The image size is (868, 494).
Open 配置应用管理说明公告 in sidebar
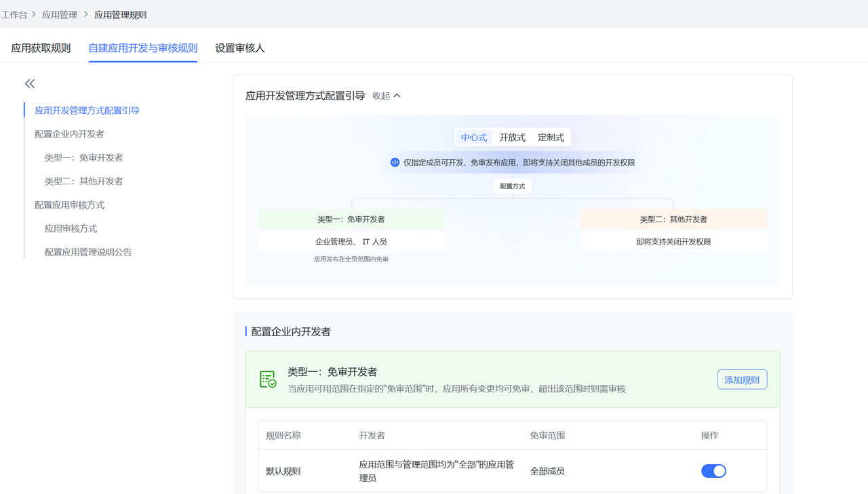point(88,252)
